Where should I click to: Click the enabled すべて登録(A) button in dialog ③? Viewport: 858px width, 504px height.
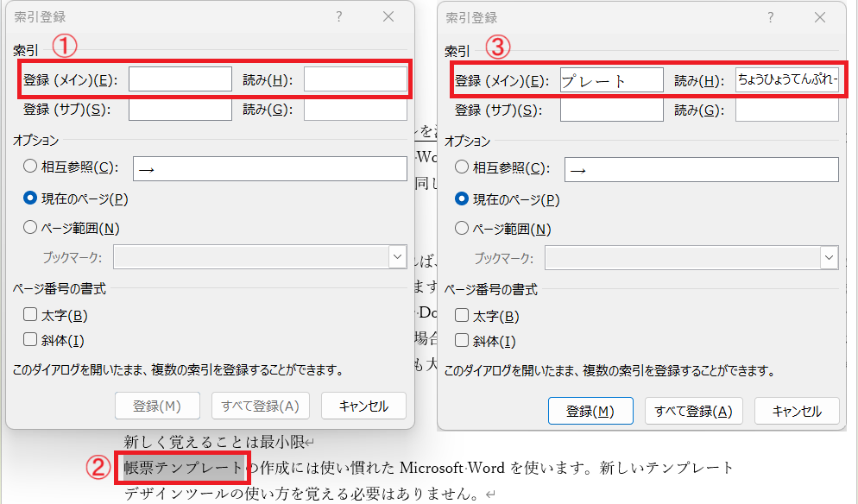[x=695, y=411]
